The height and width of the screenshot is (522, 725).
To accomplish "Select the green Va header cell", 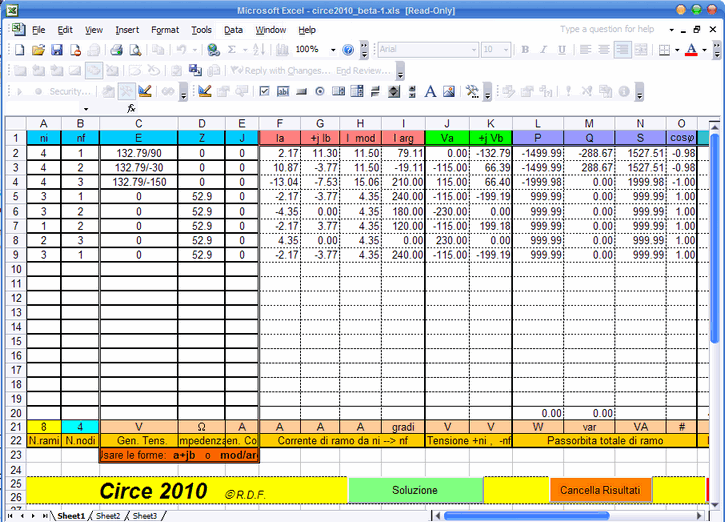I will tap(447, 138).
